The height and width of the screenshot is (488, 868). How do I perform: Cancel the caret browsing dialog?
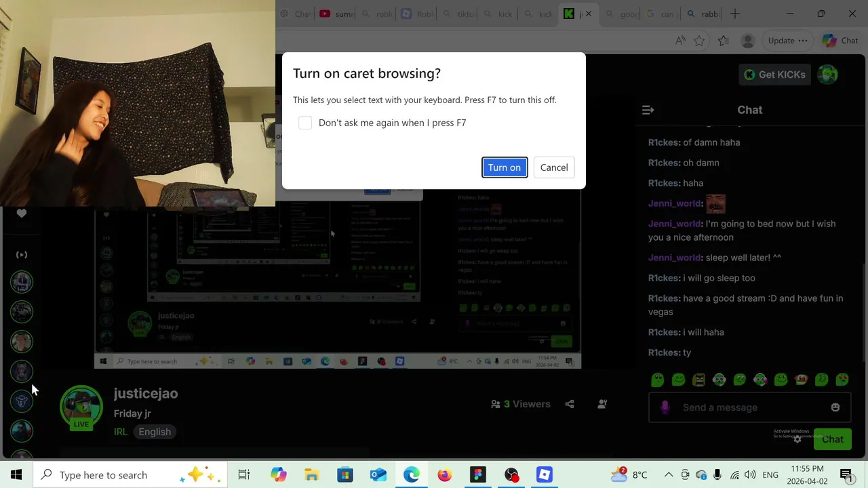point(554,167)
